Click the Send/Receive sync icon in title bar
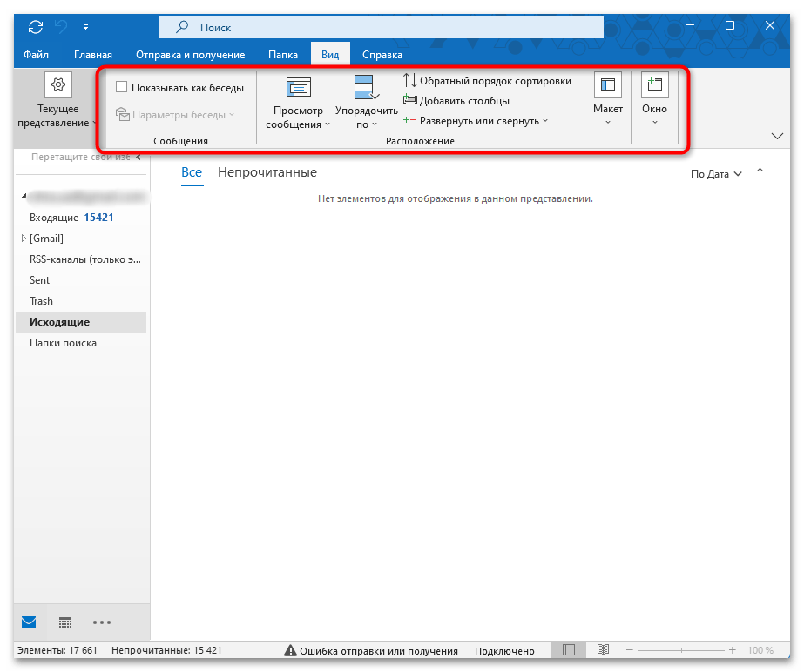This screenshot has width=804, height=672. (35, 26)
